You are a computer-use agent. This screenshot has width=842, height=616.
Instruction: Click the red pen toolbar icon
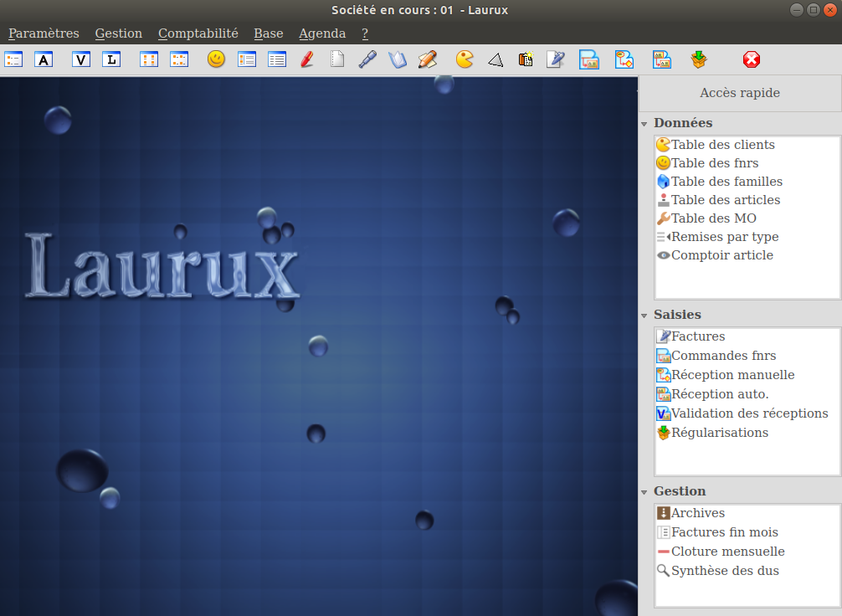[x=306, y=59]
